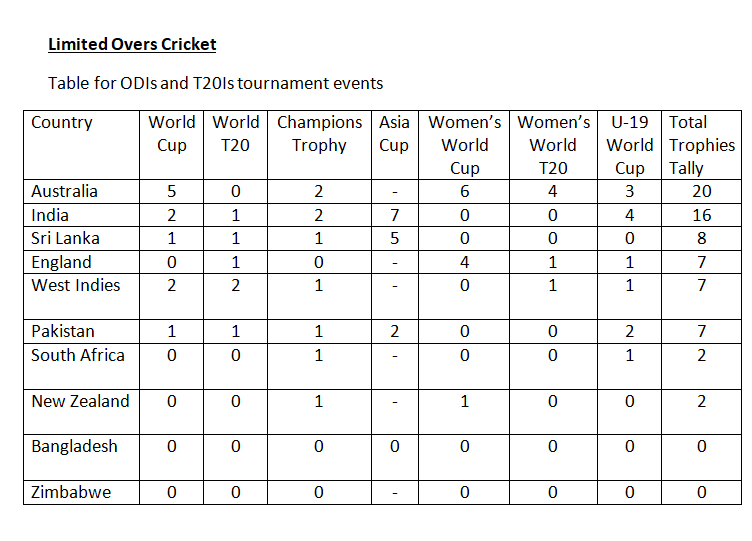752x541 pixels.
Task: Select the 'England' country cell
Action: pos(61,262)
